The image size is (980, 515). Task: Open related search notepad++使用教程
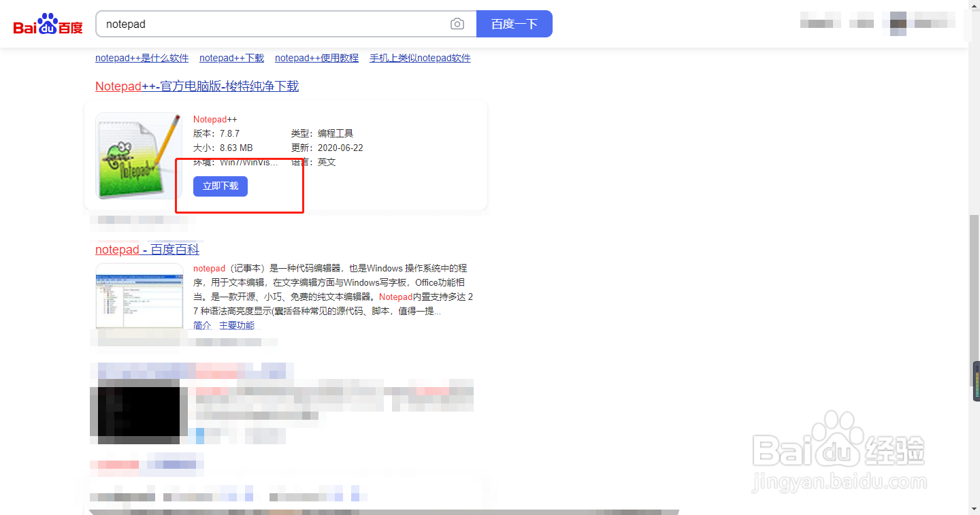(316, 59)
